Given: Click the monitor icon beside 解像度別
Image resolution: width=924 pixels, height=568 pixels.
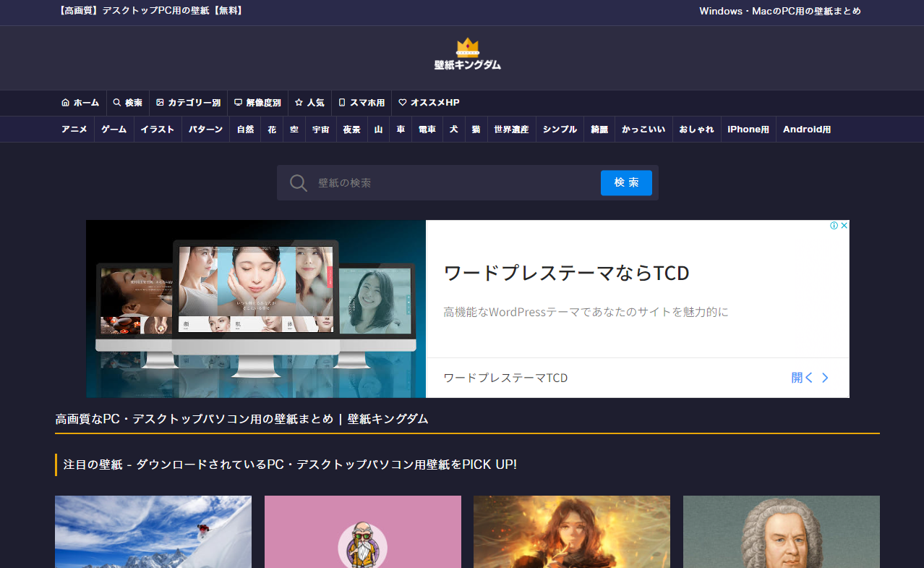Looking at the screenshot, I should click(x=239, y=103).
